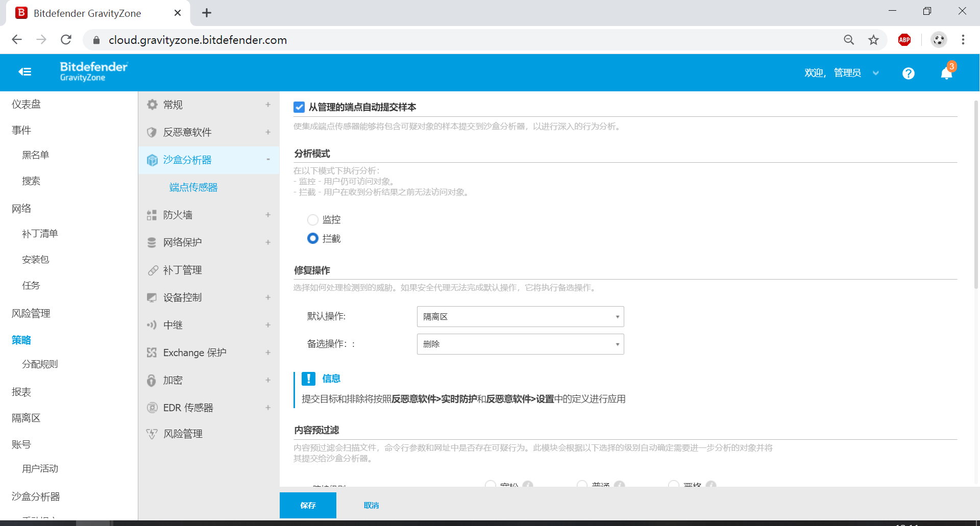Screen dimensions: 980x526
Task: Open 仪表盘 in the left menu
Action: [x=26, y=104]
